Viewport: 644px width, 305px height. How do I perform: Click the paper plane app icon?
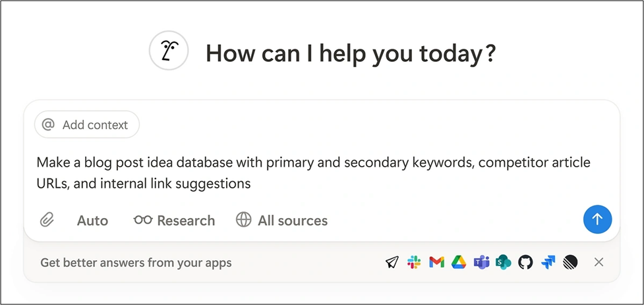click(392, 263)
